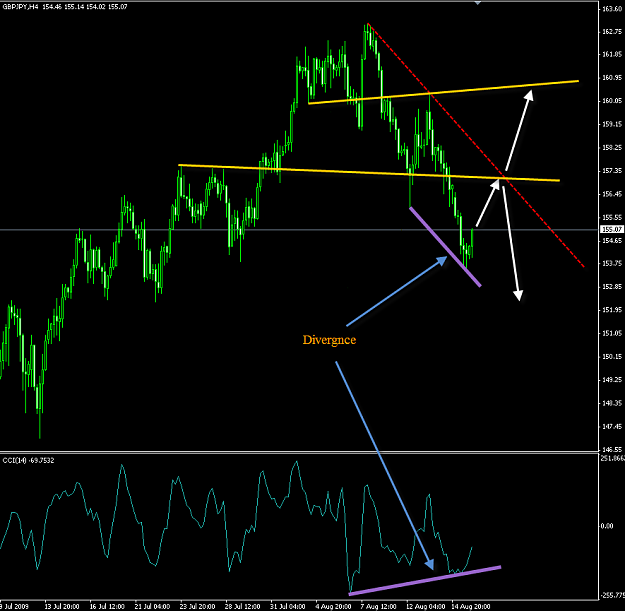This screenshot has width=625, height=611.
Task: Click the 156.45 price level label
Action: pyautogui.click(x=612, y=194)
